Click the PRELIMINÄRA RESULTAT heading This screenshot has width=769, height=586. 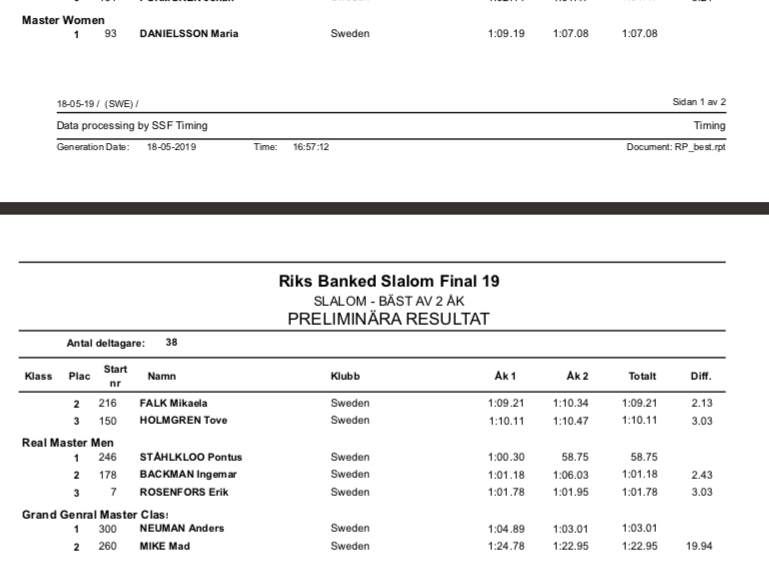point(388,319)
